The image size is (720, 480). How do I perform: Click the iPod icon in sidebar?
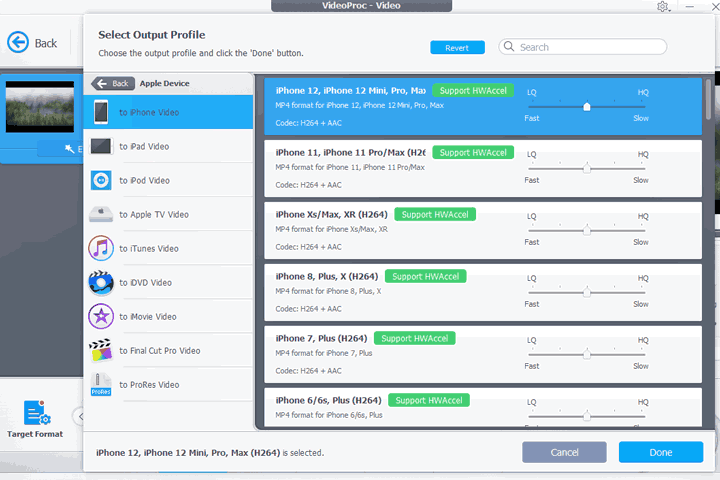click(102, 180)
